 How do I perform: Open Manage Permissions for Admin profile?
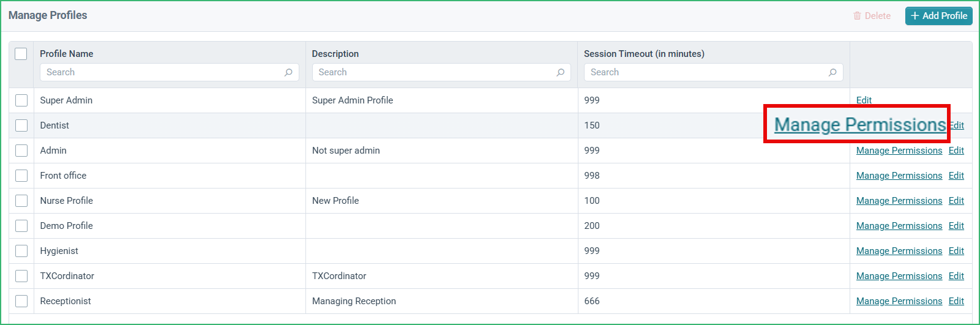[x=899, y=151]
